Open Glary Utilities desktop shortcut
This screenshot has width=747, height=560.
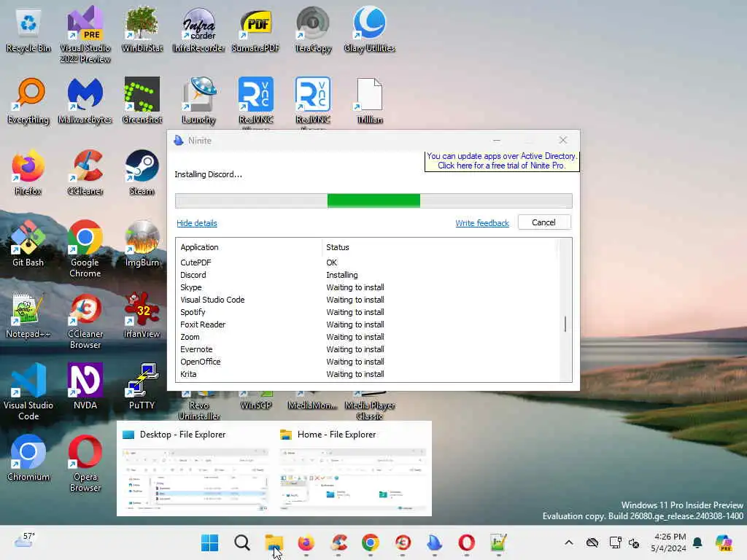(x=370, y=30)
